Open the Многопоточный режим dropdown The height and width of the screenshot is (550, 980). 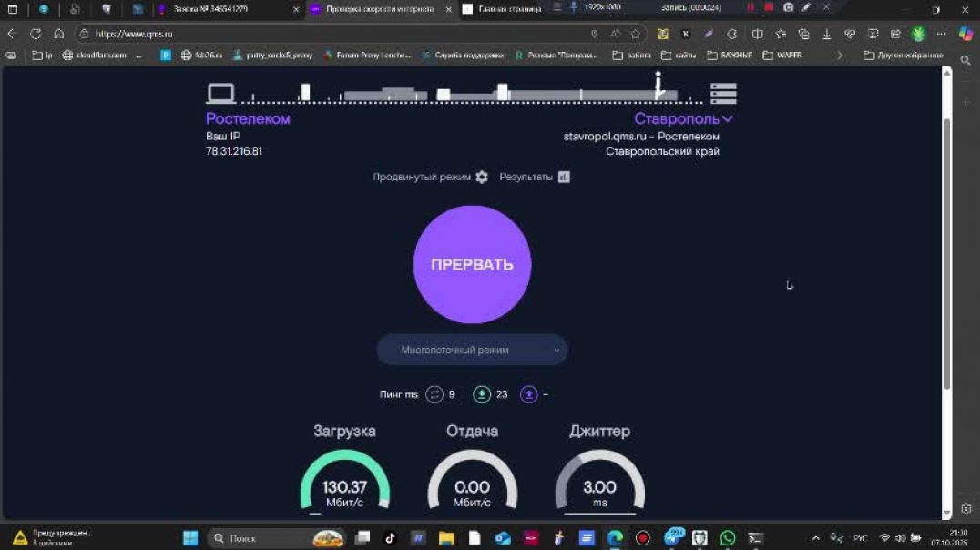tap(472, 350)
